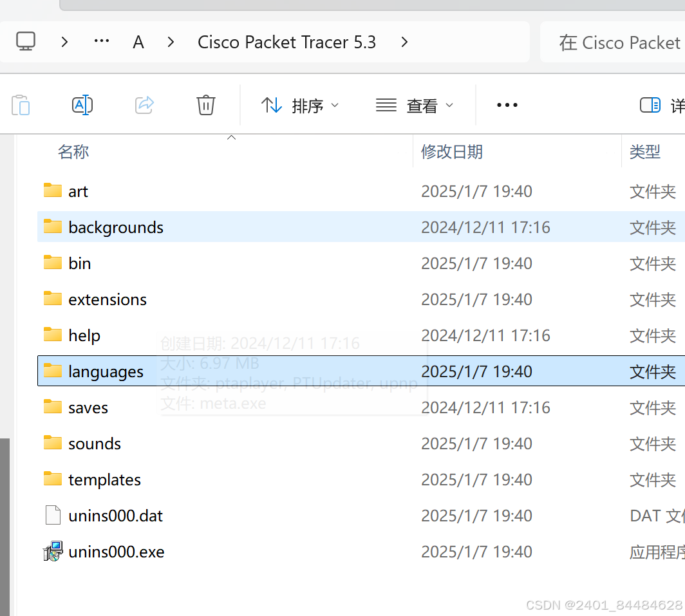Expand the chevron after folder A
Image resolution: width=685 pixels, height=616 pixels.
click(x=171, y=42)
